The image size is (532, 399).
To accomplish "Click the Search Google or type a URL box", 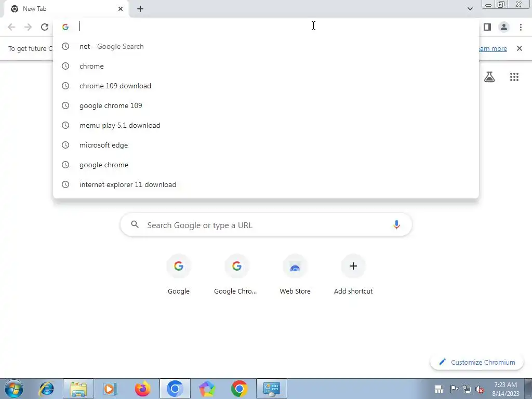I will point(266,224).
